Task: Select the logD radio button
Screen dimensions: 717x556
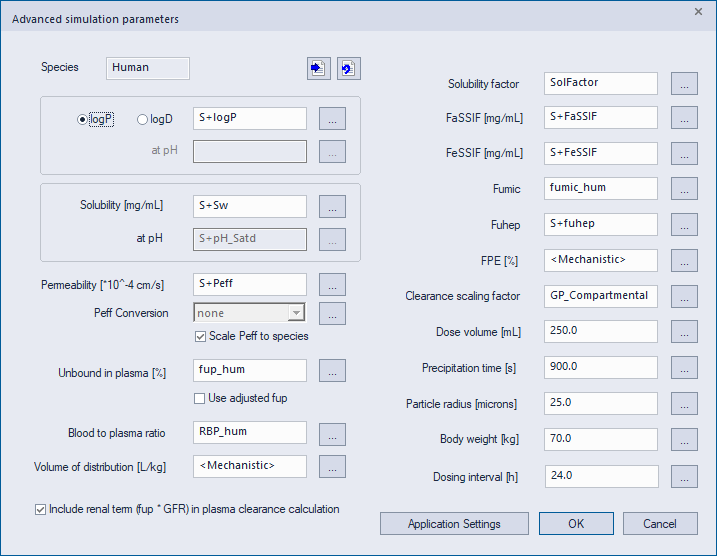Action: (142, 119)
